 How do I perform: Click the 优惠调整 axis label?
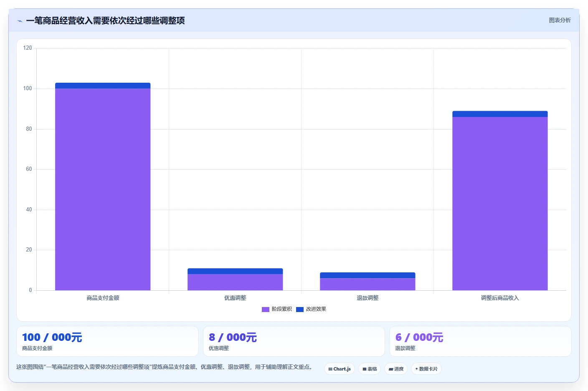click(235, 298)
